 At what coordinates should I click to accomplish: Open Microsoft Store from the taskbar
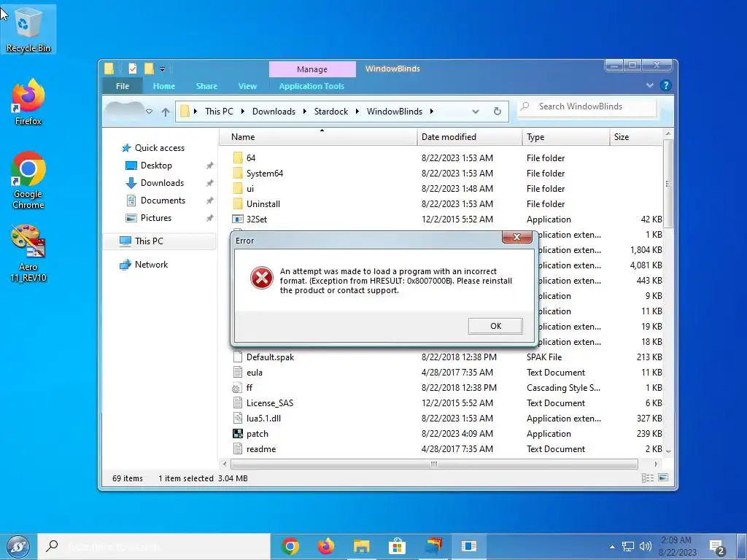click(397, 546)
